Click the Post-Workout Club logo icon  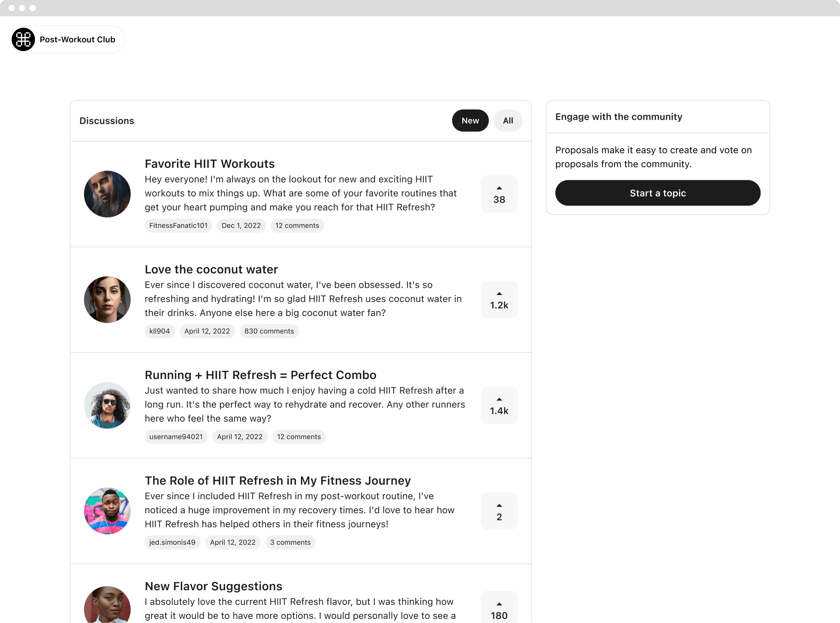tap(23, 39)
